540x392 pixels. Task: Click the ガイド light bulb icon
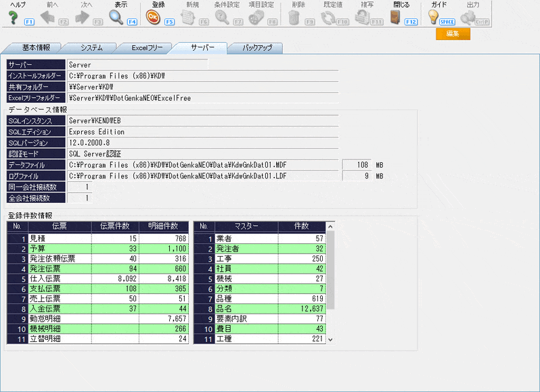click(x=433, y=17)
